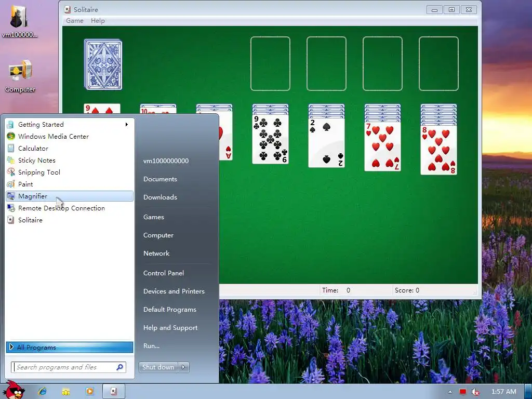Click the Paint palette icon
This screenshot has width=532, height=399.
point(11,184)
